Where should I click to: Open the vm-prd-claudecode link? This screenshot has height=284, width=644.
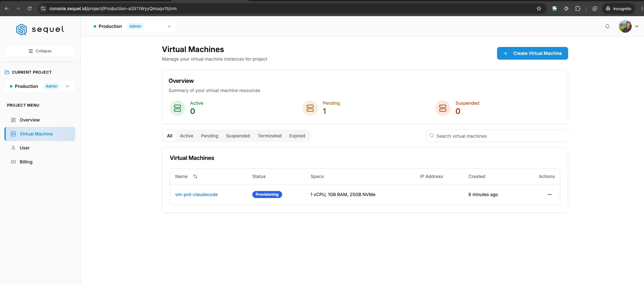pyautogui.click(x=196, y=195)
